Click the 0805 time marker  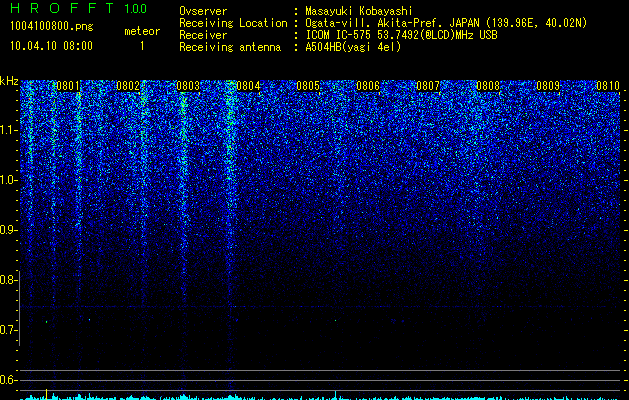coord(308,86)
